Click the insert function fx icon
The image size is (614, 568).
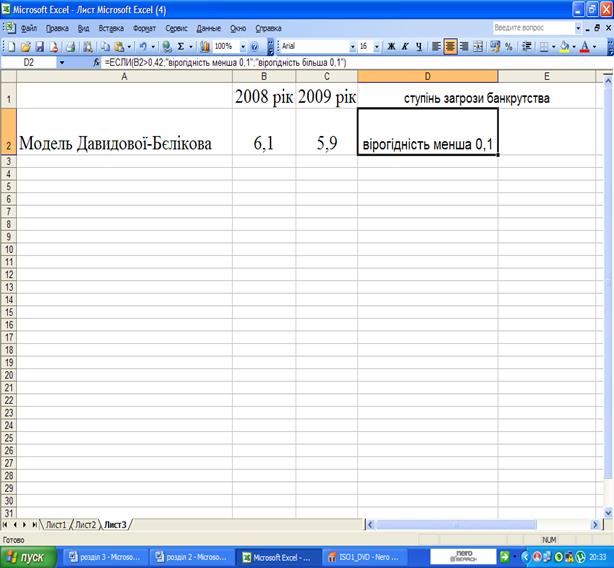coord(96,62)
